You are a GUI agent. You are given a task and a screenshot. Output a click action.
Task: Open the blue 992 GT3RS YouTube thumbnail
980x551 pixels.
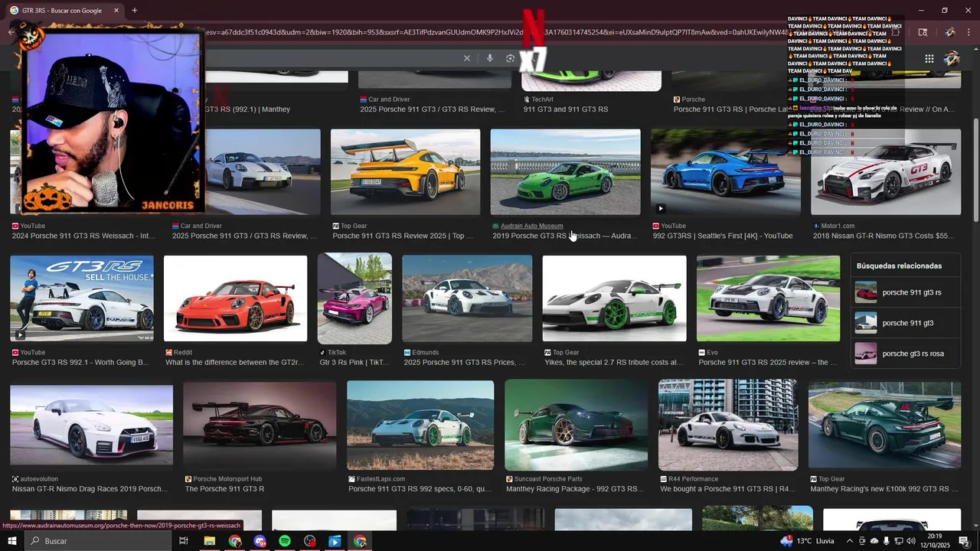pyautogui.click(x=726, y=171)
